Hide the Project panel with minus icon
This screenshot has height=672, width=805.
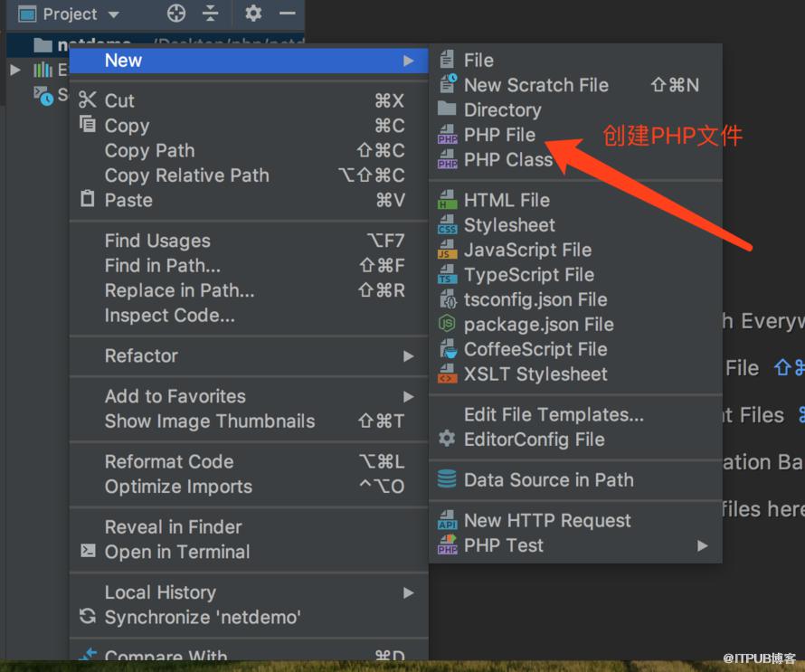pos(287,14)
